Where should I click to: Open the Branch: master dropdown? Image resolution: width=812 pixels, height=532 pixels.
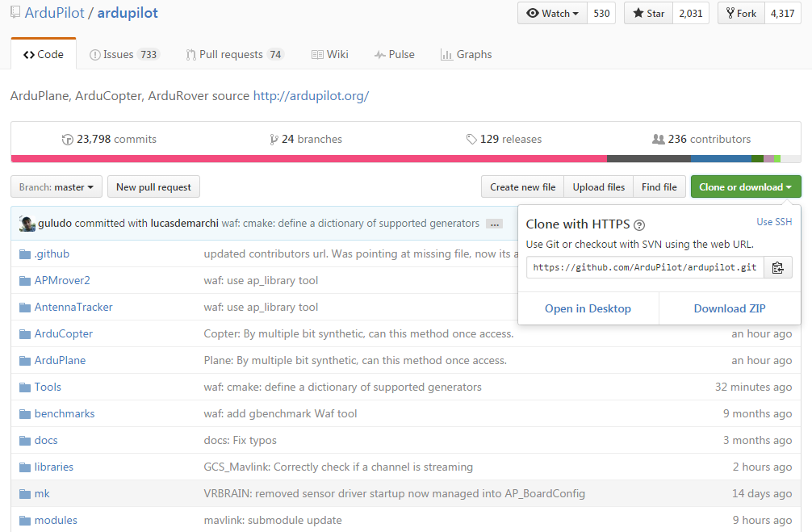point(57,187)
